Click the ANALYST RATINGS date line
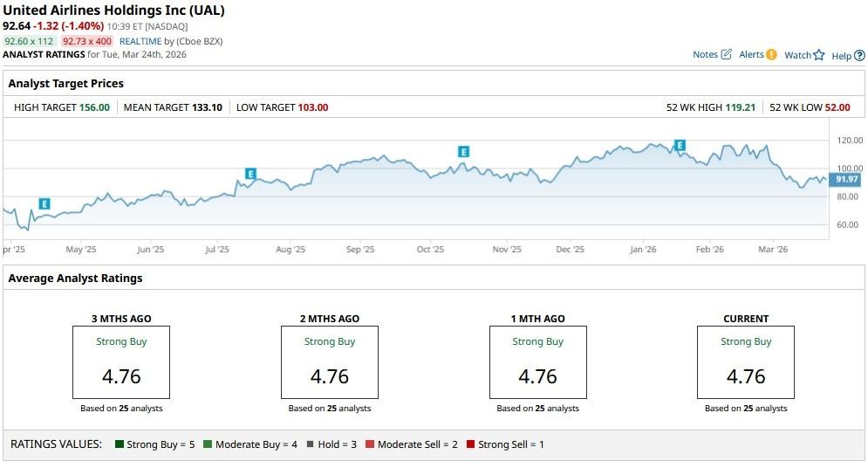Screen dimensions: 868x461 pos(95,54)
